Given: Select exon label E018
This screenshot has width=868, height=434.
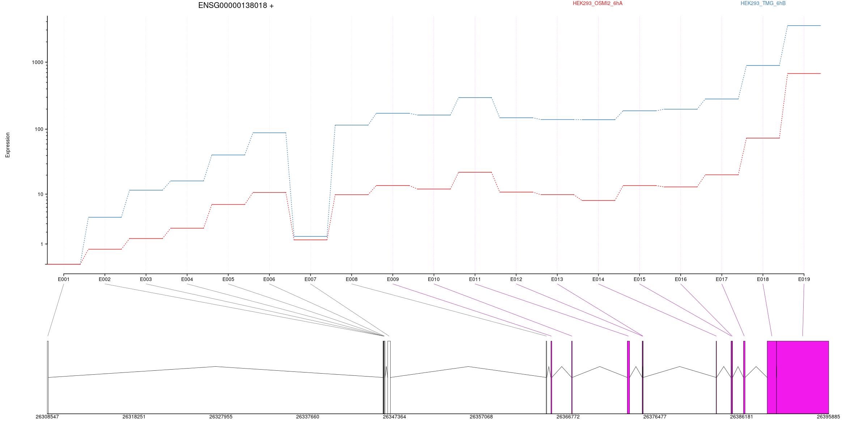Looking at the screenshot, I should [763, 279].
